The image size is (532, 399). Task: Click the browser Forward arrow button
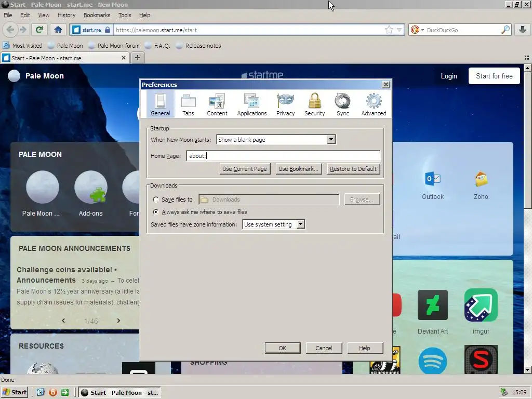(23, 30)
